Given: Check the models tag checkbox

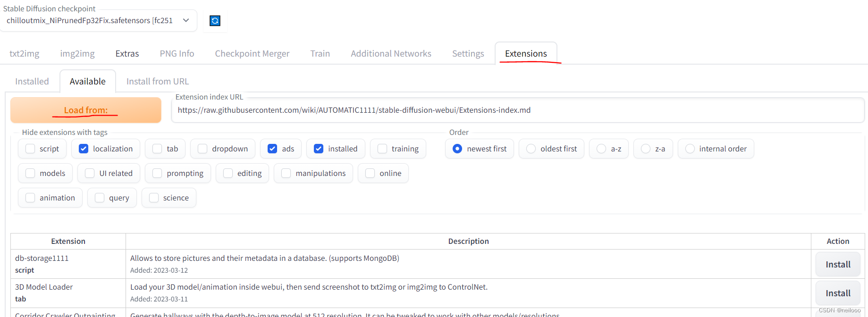Looking at the screenshot, I should 30,174.
